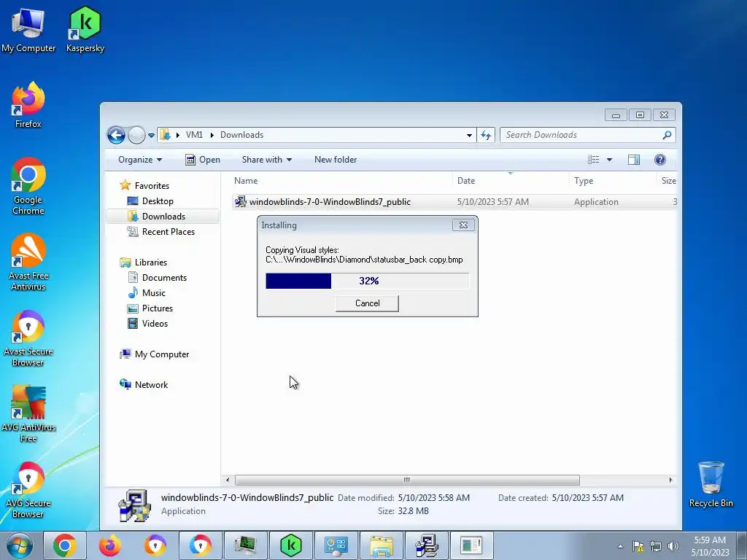Switch to Explorer folder taskbar button

click(382, 545)
